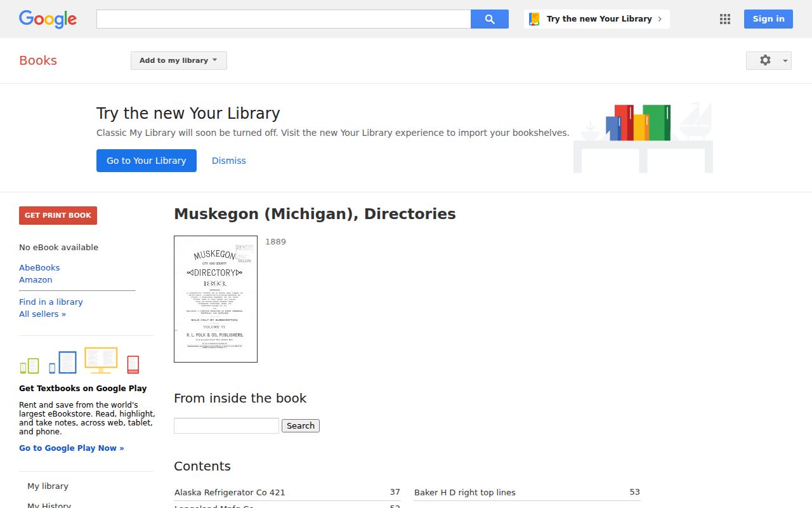Click the Search button under From inside the book
This screenshot has width=812, height=508.
[x=301, y=425]
